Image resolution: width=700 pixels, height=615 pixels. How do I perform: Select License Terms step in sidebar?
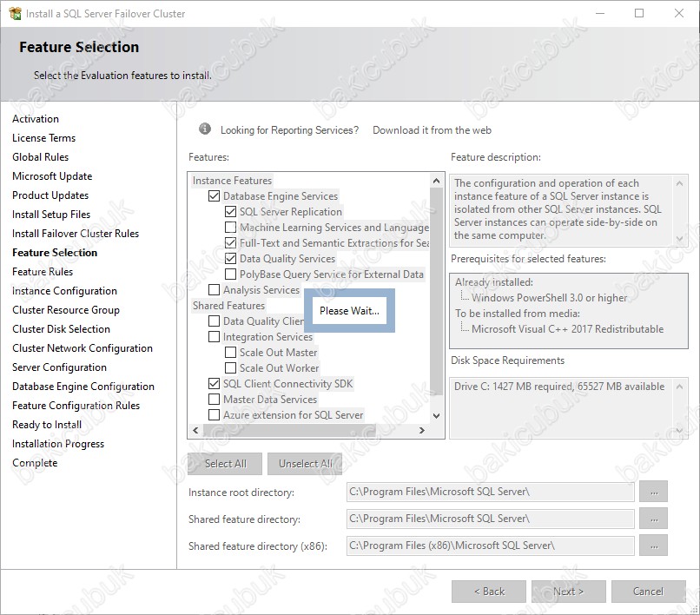click(43, 138)
